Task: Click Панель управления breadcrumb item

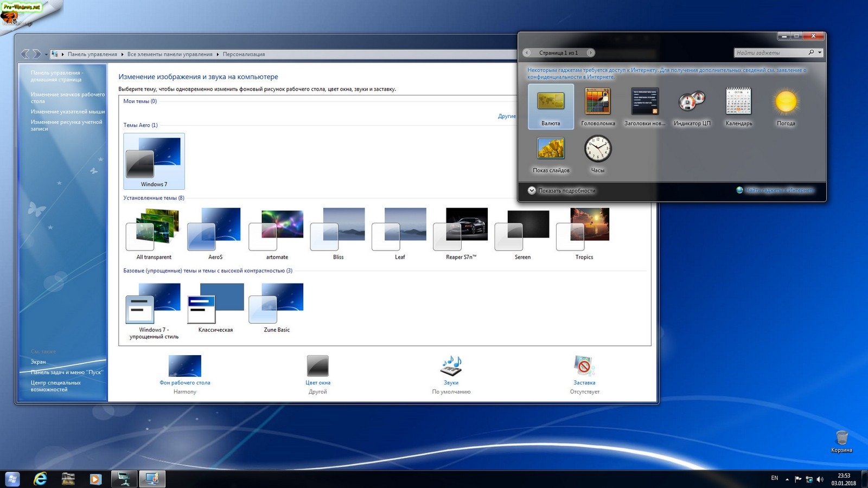Action: click(92, 54)
